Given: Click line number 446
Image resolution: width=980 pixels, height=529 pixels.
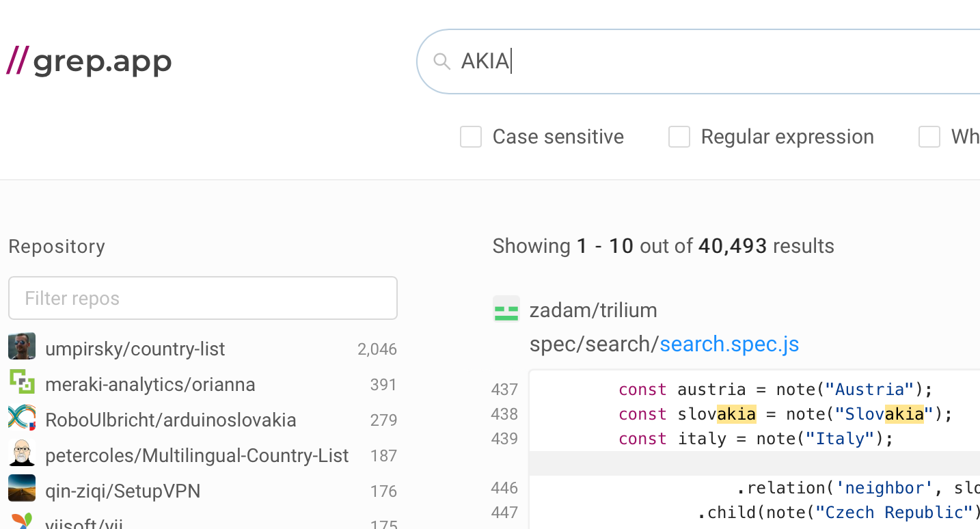Looking at the screenshot, I should (x=504, y=488).
